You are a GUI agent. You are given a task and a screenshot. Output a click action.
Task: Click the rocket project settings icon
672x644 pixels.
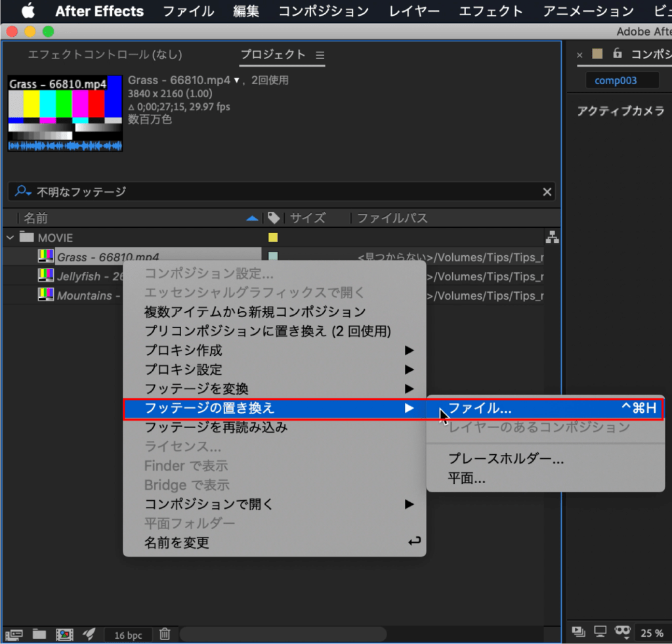click(89, 633)
